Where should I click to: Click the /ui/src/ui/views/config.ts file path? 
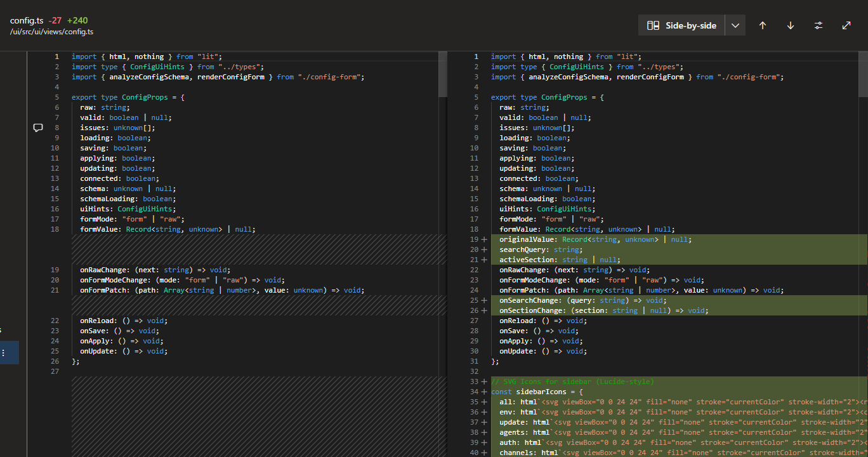point(52,32)
